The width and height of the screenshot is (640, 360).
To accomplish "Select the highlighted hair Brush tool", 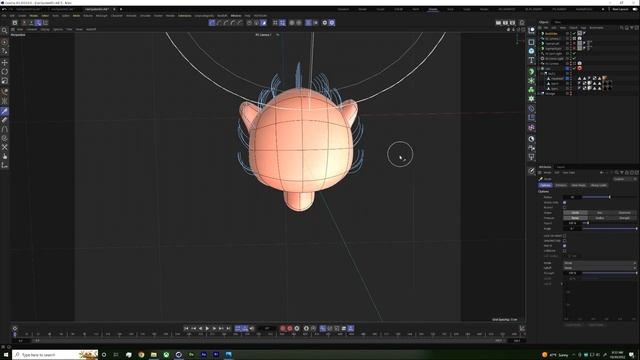I will (x=4, y=111).
